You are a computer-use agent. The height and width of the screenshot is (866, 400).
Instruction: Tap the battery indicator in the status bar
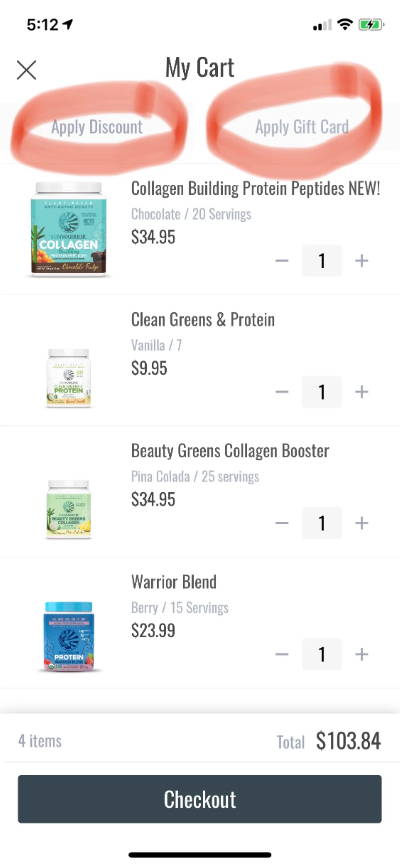click(370, 24)
